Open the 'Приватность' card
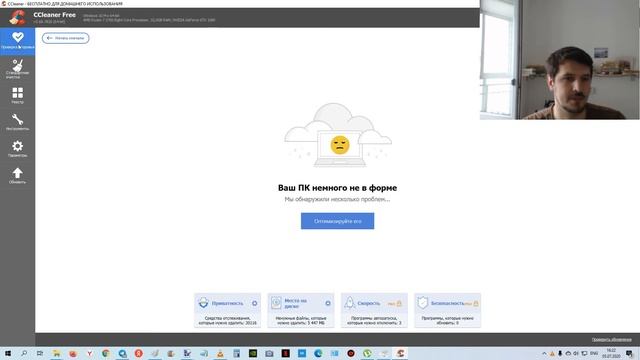Screen dimensions: 640x360 [227, 310]
